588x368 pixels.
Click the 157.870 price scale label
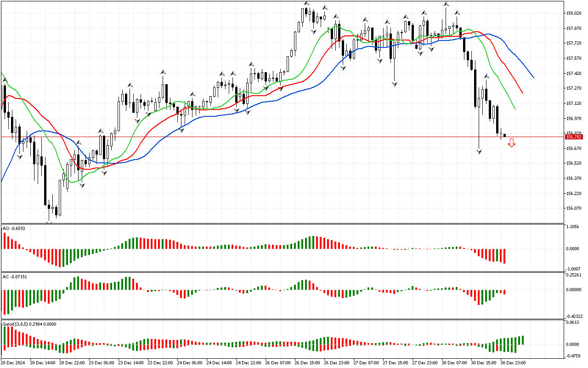point(575,28)
